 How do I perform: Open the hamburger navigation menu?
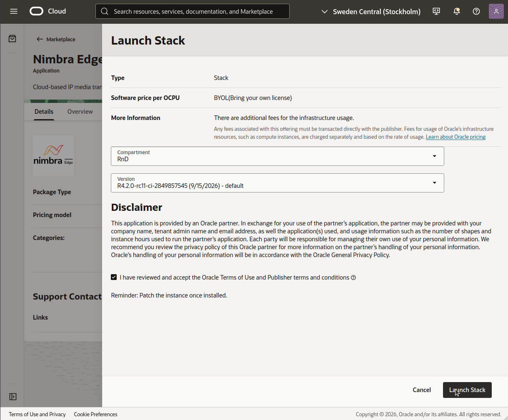click(x=14, y=11)
